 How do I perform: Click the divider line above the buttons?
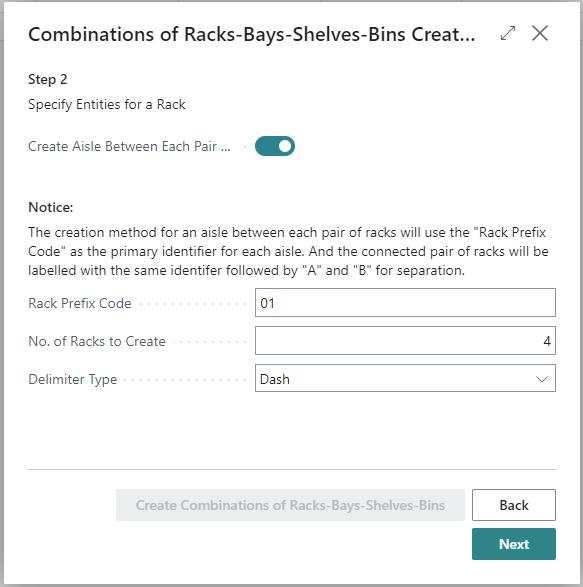coord(292,469)
